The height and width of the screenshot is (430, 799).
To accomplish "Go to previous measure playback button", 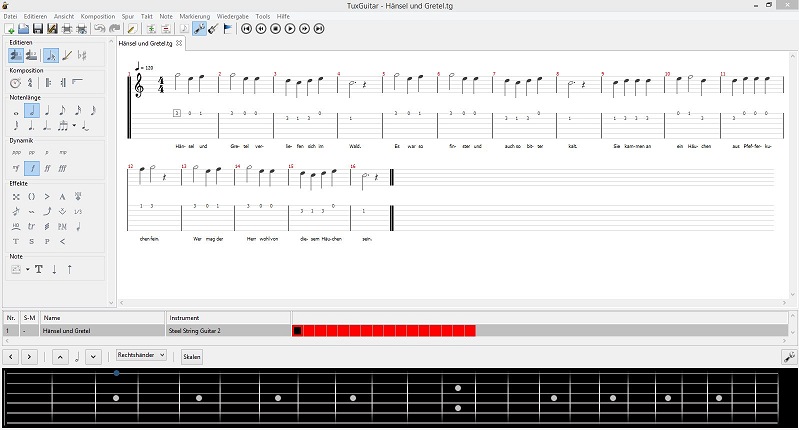I will [x=261, y=29].
